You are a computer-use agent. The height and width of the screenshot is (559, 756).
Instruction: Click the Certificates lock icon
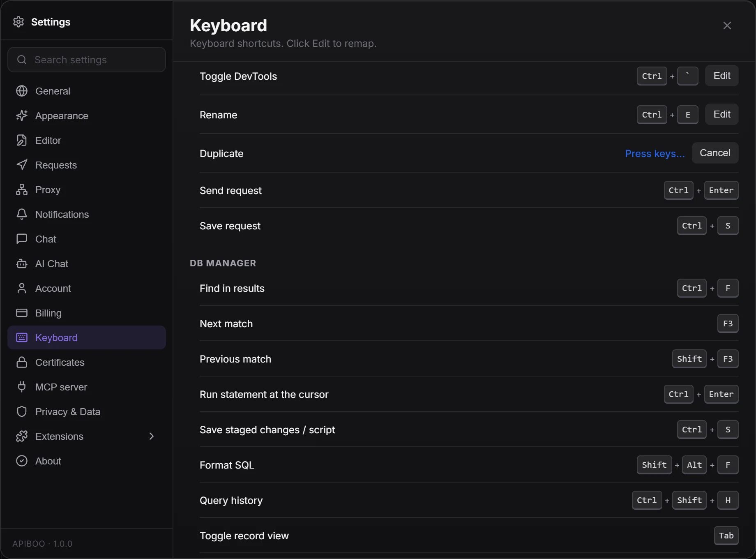pos(22,362)
